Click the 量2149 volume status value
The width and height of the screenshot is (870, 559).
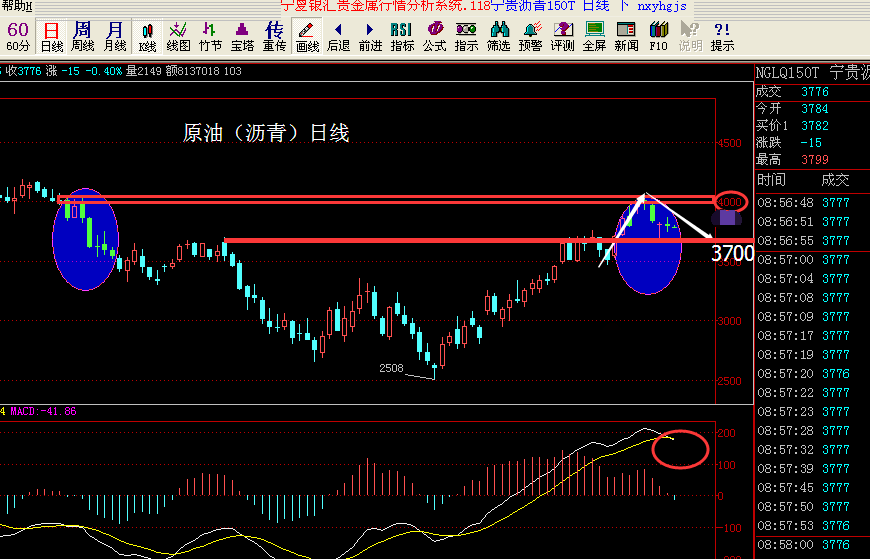[143, 71]
